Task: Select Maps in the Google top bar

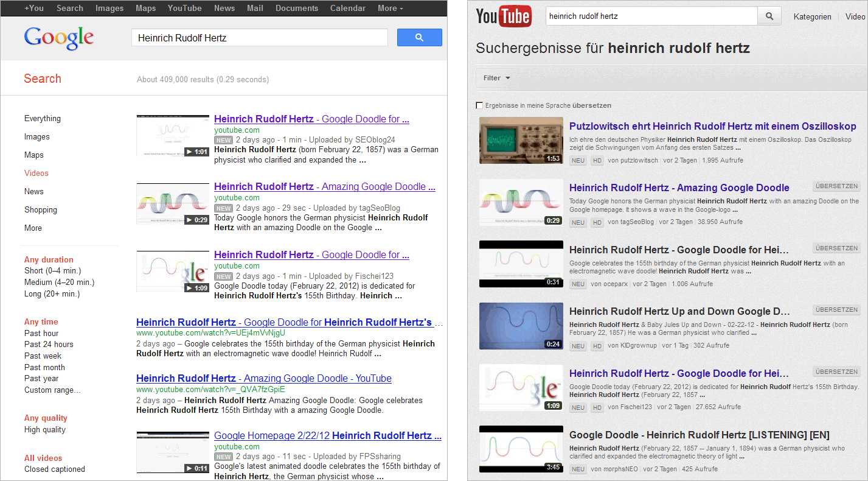Action: pos(146,8)
